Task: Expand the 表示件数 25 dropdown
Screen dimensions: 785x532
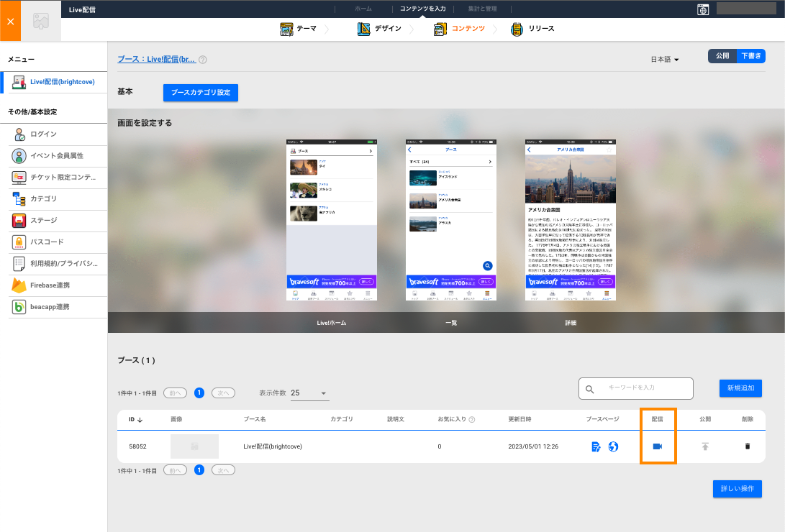Action: tap(309, 393)
